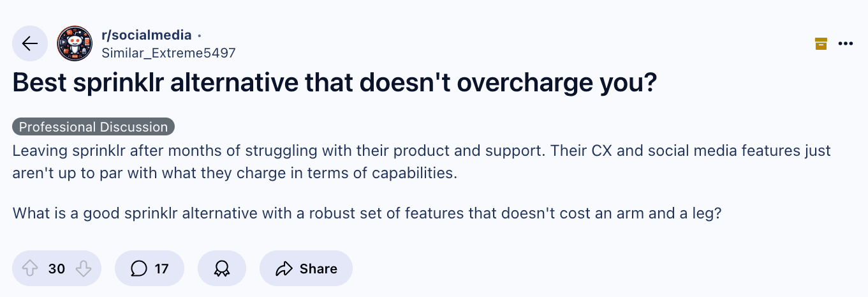Upvote the sprinklr alternative post
This screenshot has height=297, width=868.
[x=30, y=268]
